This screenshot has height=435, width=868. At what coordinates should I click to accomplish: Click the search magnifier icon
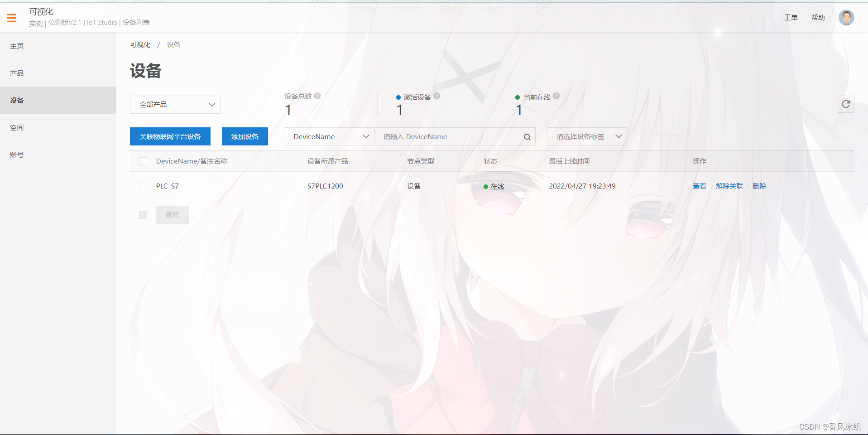[527, 137]
